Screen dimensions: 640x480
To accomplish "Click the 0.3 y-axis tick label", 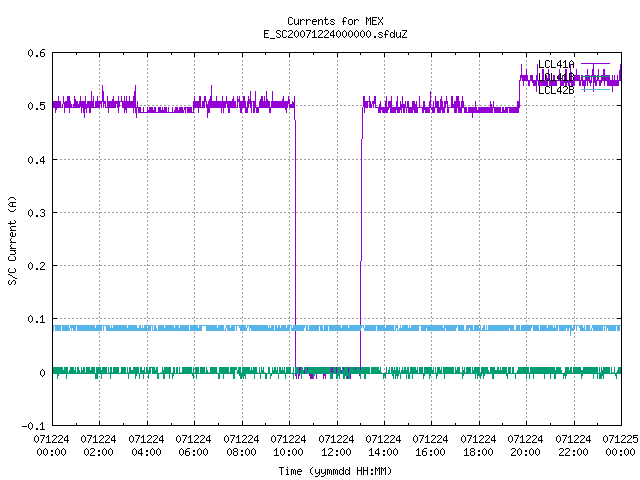I will pos(36,213).
